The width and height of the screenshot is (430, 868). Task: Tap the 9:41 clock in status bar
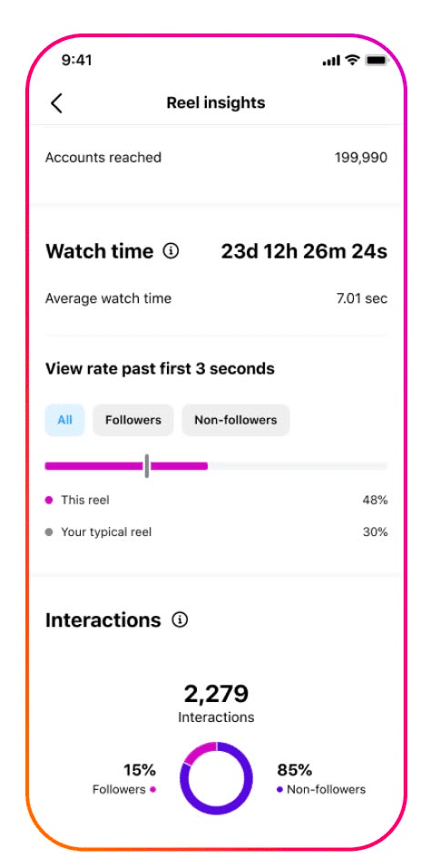click(77, 61)
